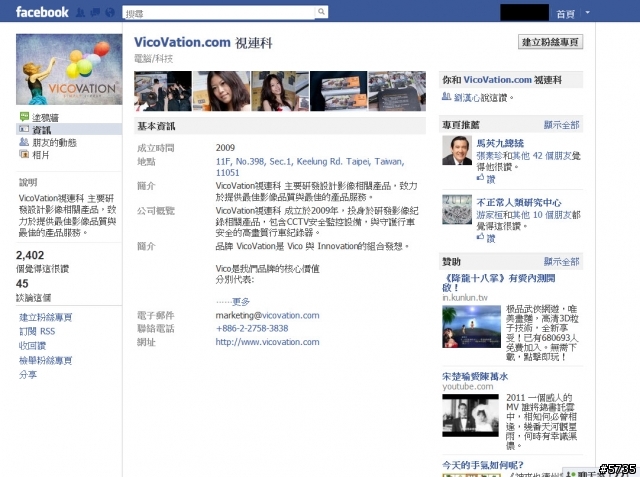Image resolution: width=640 pixels, height=477 pixels.
Task: Click 訂閱 RSS link
Action: coord(37,331)
